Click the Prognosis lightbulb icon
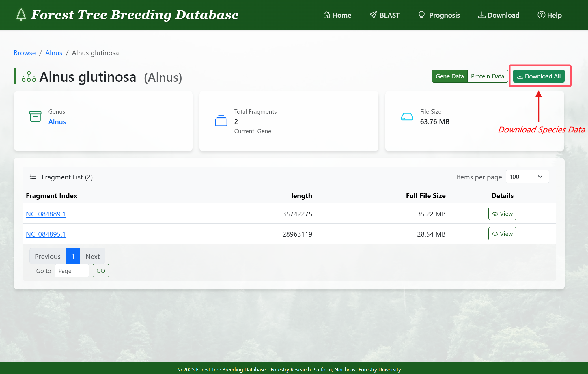This screenshot has height=374, width=588. 421,15
